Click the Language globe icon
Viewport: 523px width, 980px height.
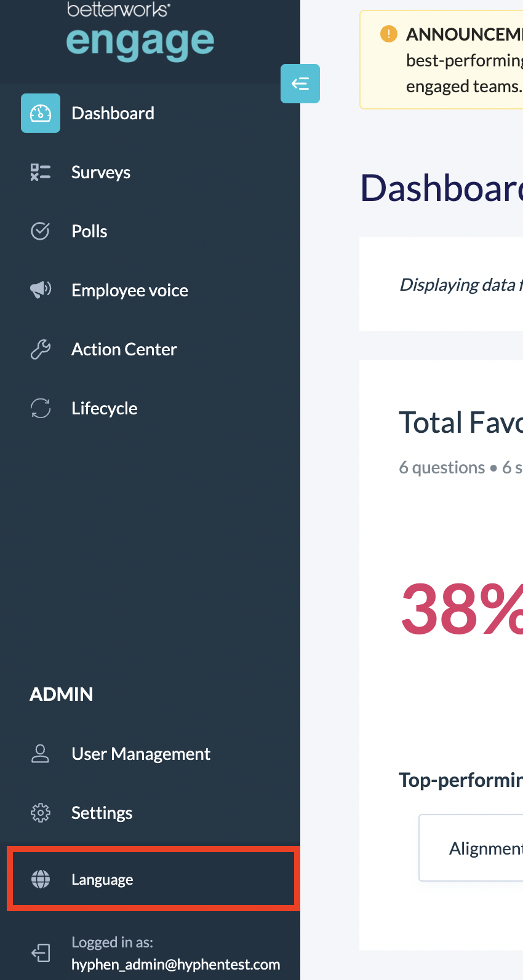pos(41,879)
